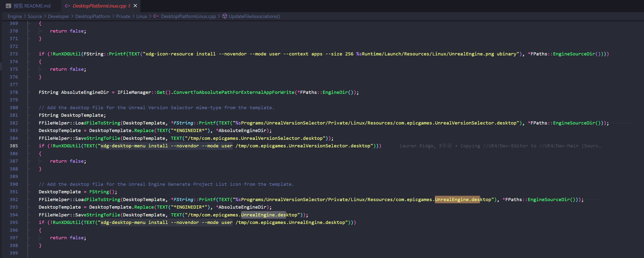Viewport: 644px width, 258px height.
Task: Click the comment on line 390 about Generate Project List
Action: 166,184
